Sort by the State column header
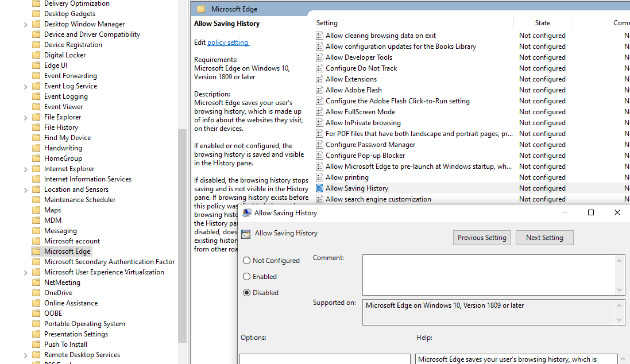The width and height of the screenshot is (630, 364). pos(542,23)
